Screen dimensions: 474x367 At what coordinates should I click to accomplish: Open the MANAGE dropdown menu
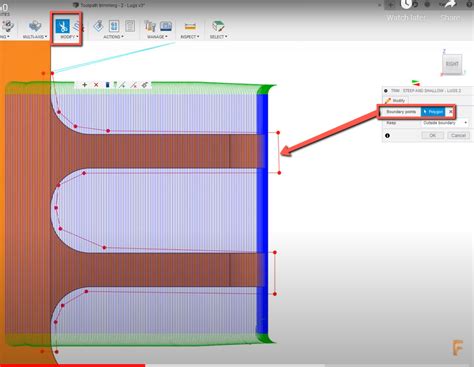point(157,37)
